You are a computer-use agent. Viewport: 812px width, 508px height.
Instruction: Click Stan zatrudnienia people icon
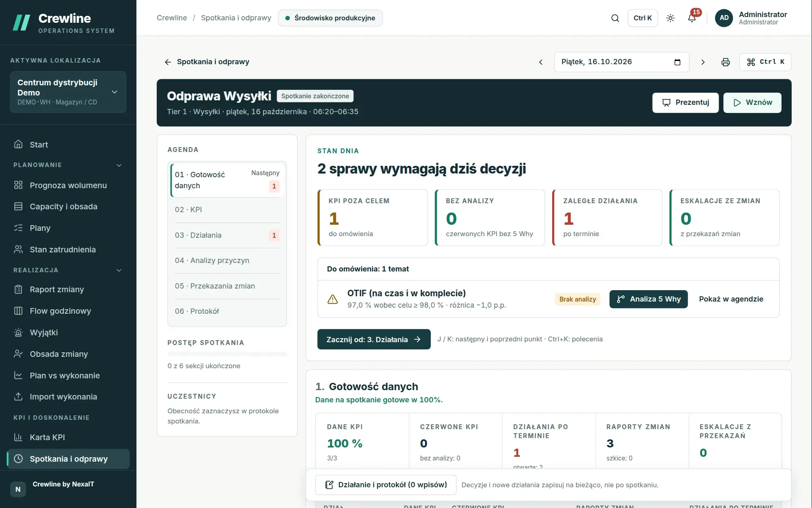tap(18, 250)
